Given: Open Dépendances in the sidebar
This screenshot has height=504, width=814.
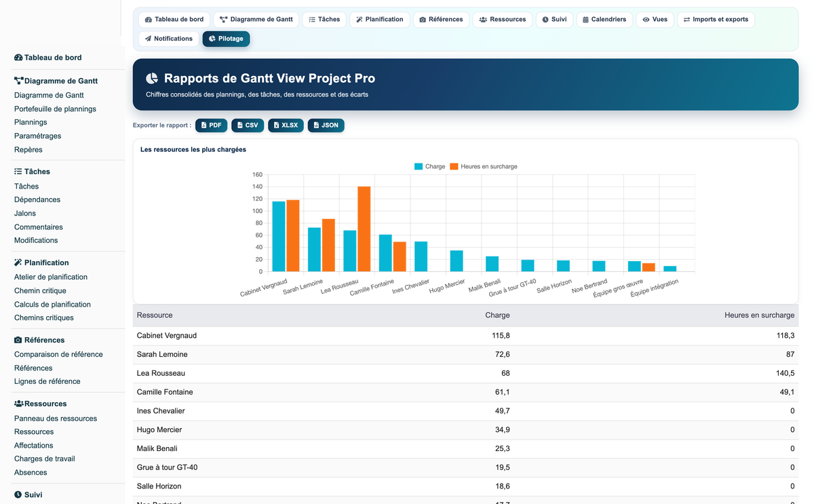Looking at the screenshot, I should [x=37, y=200].
